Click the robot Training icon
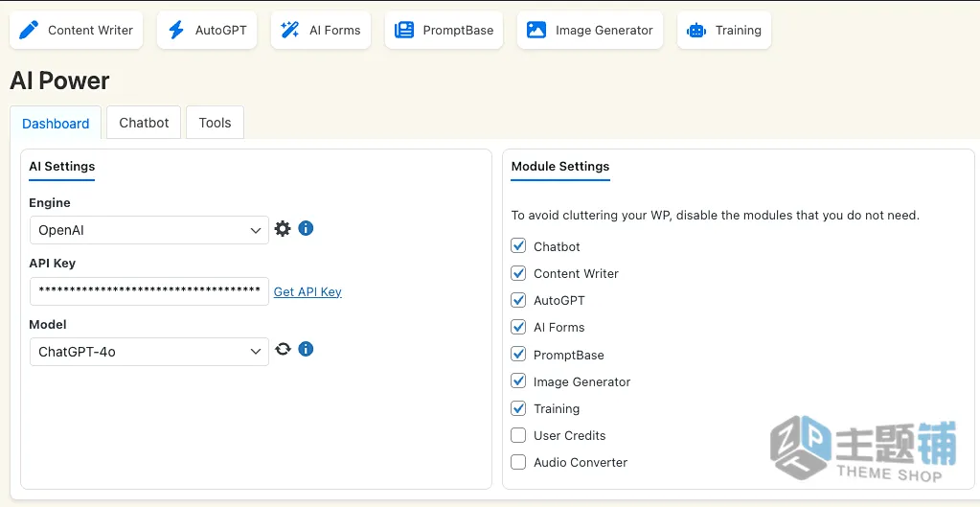 coord(695,30)
